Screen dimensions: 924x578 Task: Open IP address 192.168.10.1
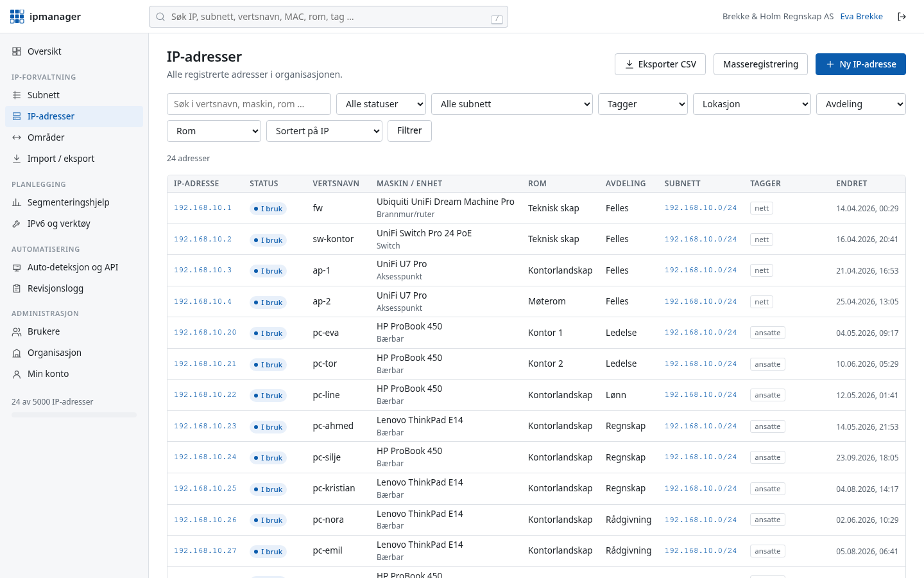(203, 208)
